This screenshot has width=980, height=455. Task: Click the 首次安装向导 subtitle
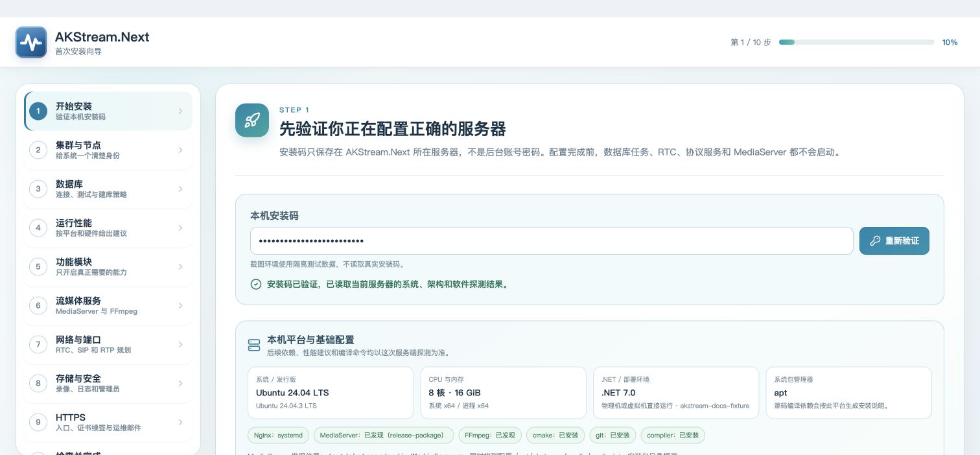(78, 51)
